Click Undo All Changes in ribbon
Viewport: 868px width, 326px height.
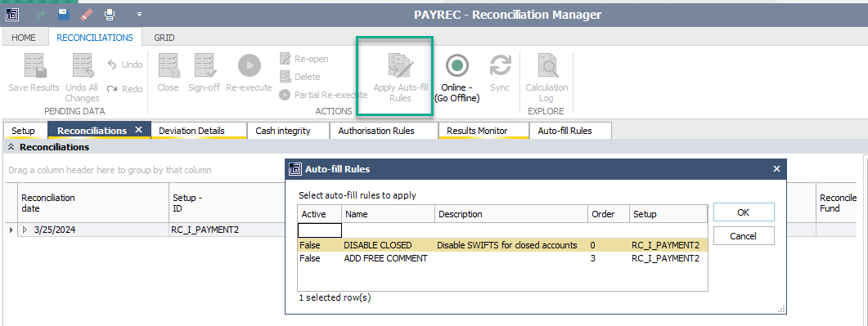pyautogui.click(x=82, y=78)
